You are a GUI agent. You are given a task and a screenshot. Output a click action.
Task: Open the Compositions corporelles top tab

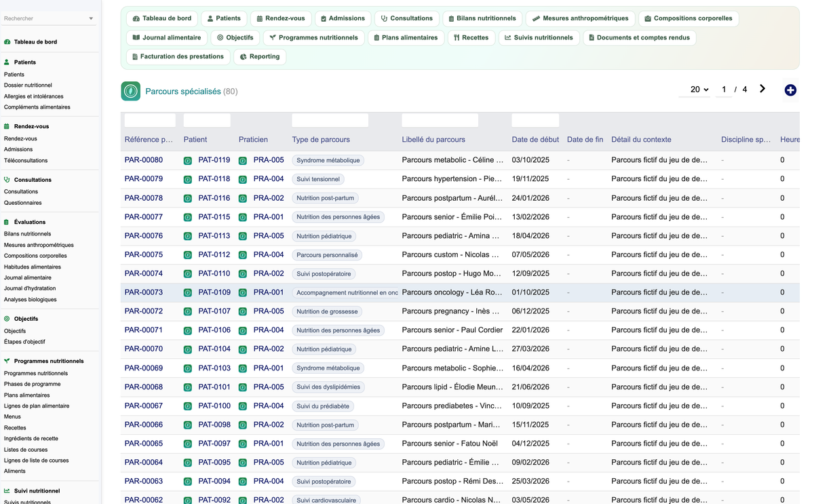click(689, 18)
